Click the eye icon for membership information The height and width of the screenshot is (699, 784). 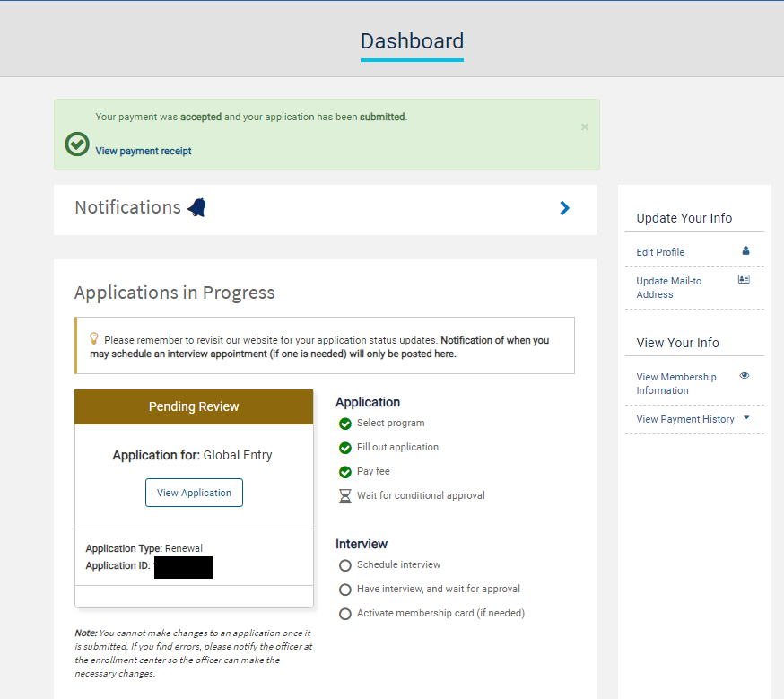point(745,375)
